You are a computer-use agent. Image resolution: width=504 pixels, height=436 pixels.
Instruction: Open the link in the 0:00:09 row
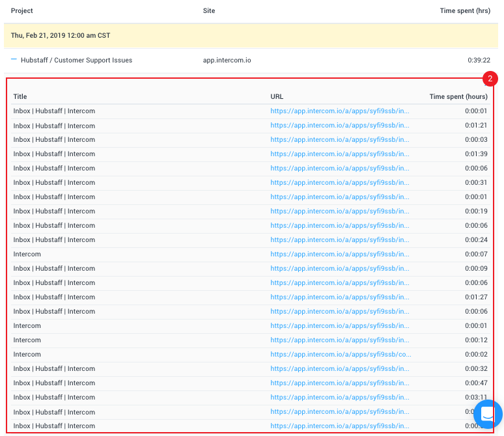tap(340, 268)
